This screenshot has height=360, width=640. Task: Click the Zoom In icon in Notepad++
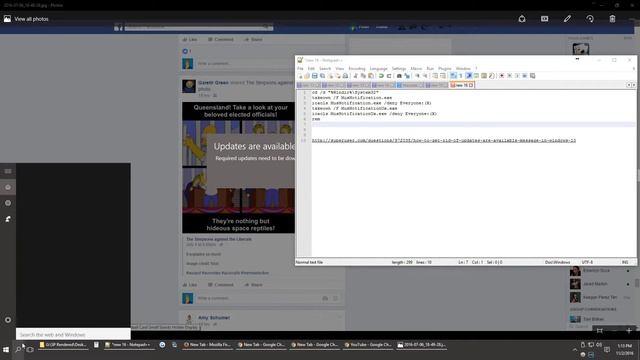[417, 76]
